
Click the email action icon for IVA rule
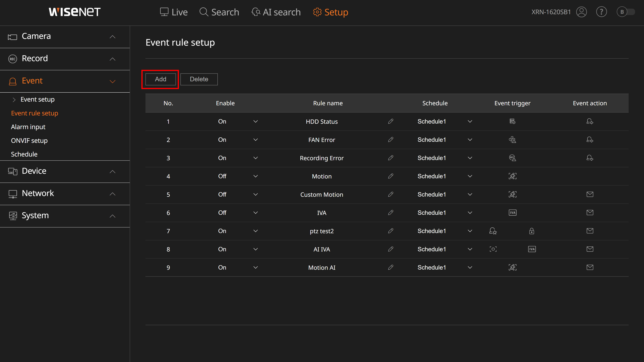click(590, 213)
